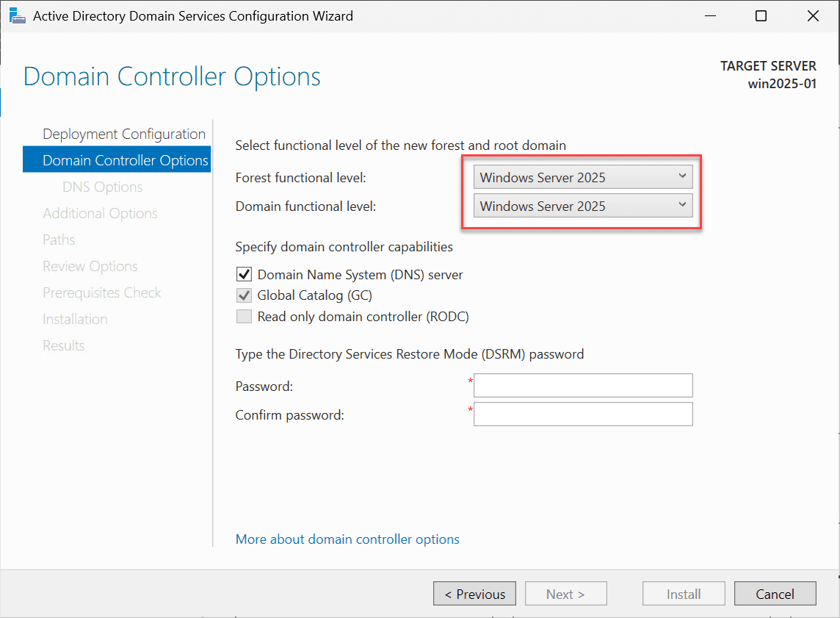The height and width of the screenshot is (618, 840).
Task: Focus the DSRM Password field
Action: tap(583, 385)
